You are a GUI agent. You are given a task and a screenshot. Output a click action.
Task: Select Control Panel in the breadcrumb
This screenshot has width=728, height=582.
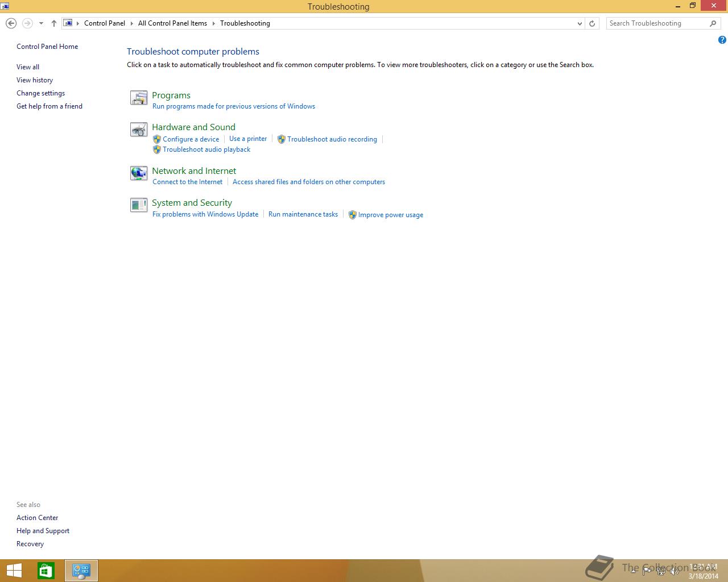(105, 23)
